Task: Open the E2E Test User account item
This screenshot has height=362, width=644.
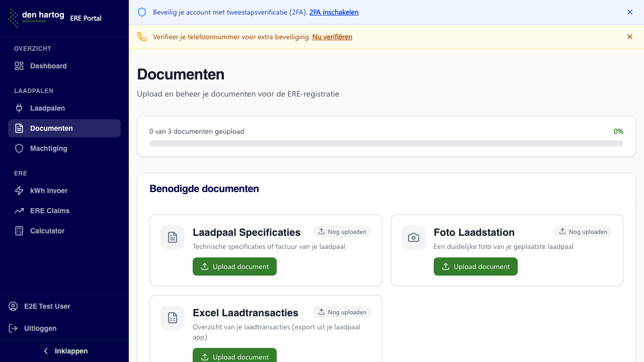Action: 47,306
